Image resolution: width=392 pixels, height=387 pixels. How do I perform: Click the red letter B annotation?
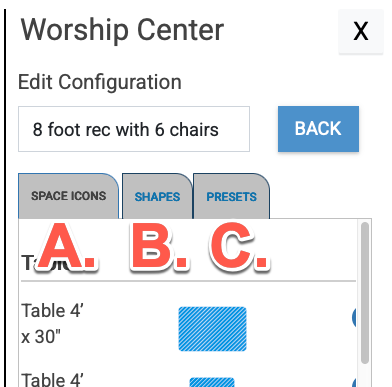point(159,246)
